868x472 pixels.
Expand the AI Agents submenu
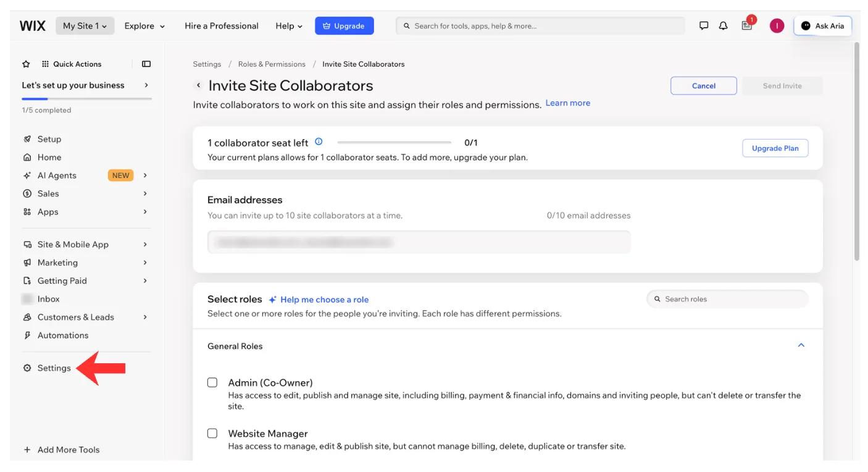click(145, 175)
